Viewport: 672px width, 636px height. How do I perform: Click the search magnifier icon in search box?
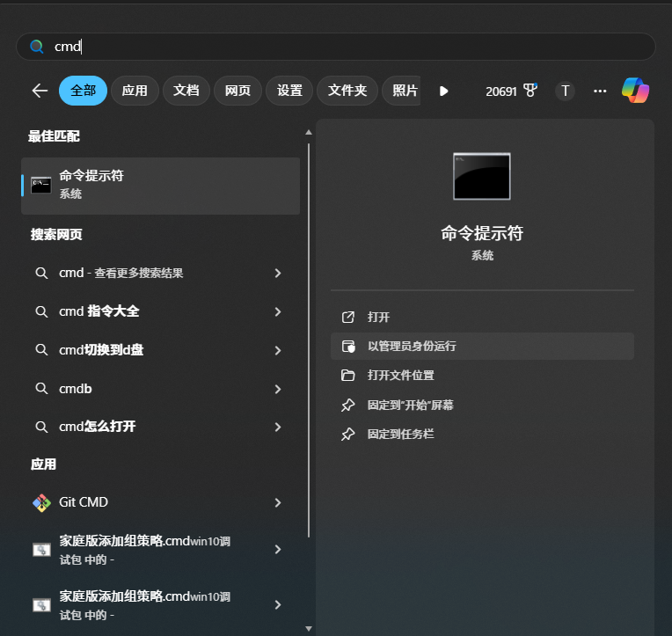tap(37, 47)
